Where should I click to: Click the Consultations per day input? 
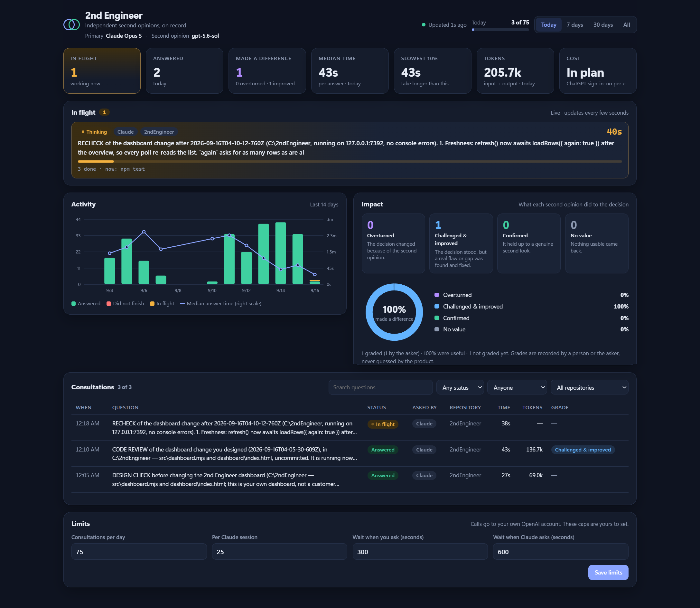pyautogui.click(x=139, y=552)
